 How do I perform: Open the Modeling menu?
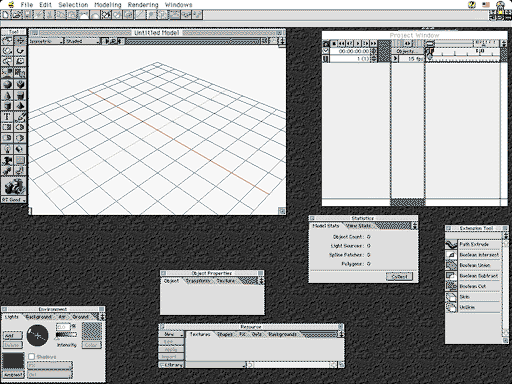pos(108,5)
